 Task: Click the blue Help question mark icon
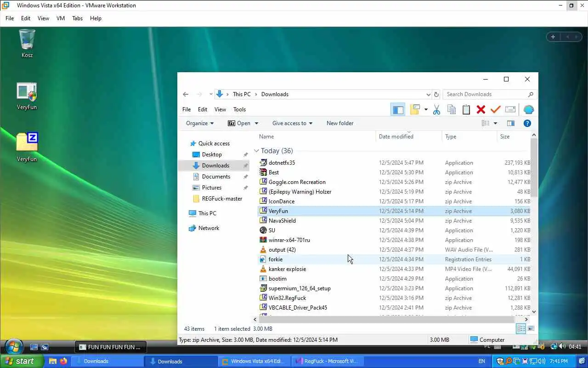point(527,123)
